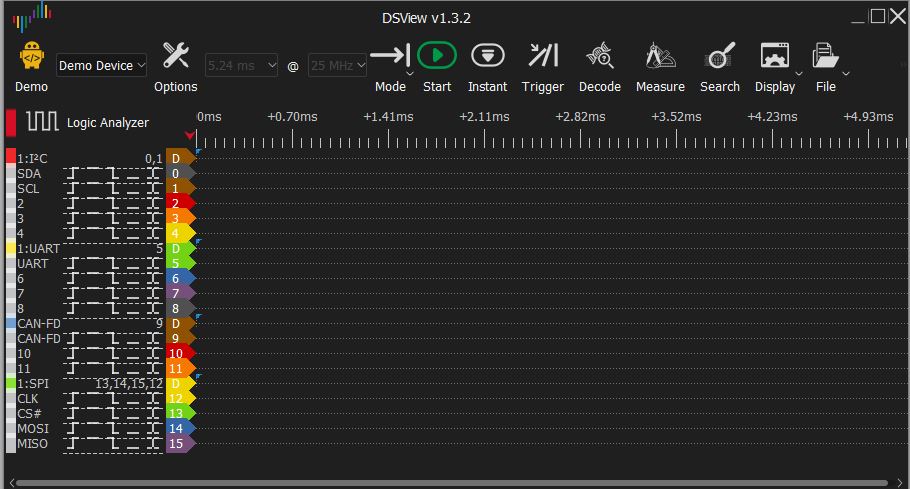Image resolution: width=910 pixels, height=489 pixels.
Task: Select channel 14 MOSI arrow marker
Action: click(x=179, y=428)
